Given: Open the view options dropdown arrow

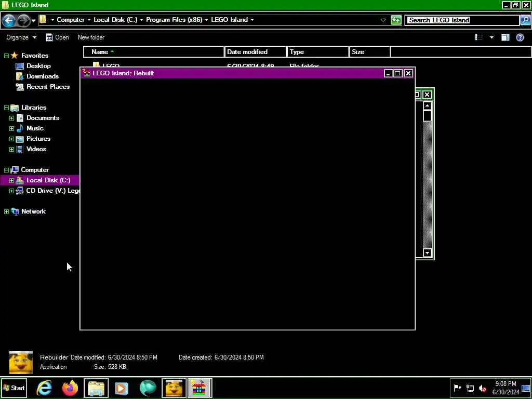Looking at the screenshot, I should [491, 37].
